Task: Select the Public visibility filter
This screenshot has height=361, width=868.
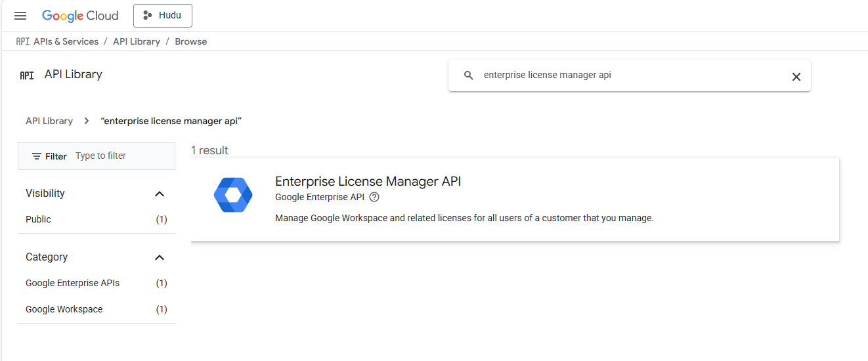Action: tap(97, 219)
